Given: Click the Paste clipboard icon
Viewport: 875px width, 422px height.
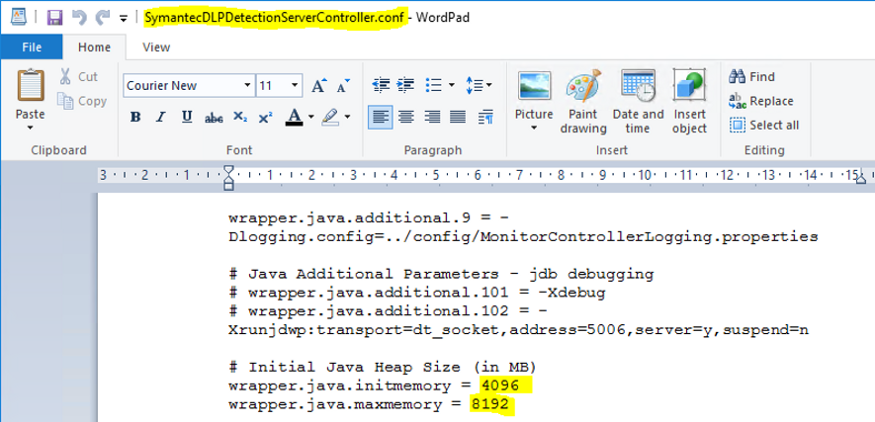Looking at the screenshot, I should [x=30, y=86].
